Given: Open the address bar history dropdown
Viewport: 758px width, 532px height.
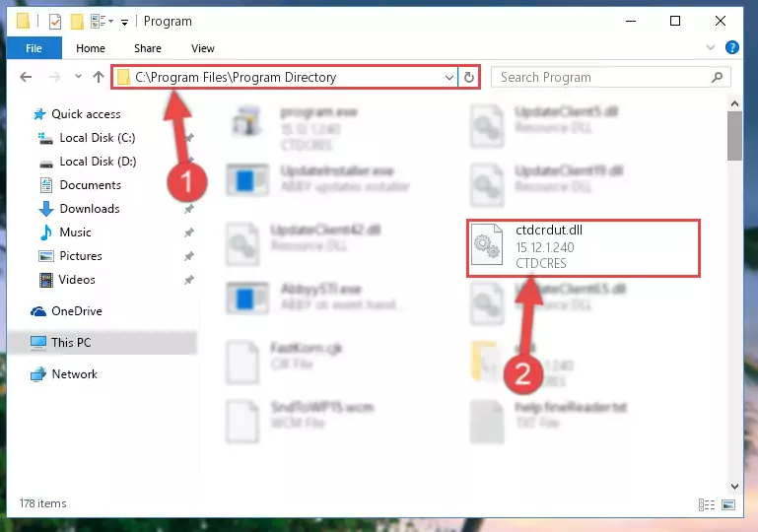Looking at the screenshot, I should coord(449,77).
